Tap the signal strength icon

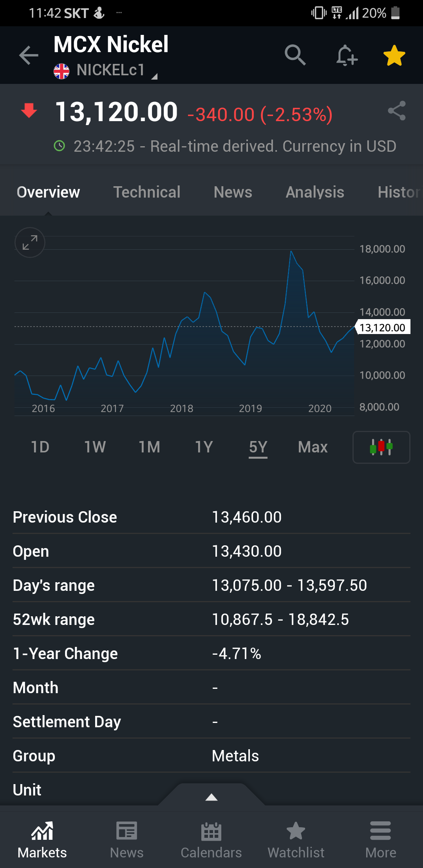352,14
